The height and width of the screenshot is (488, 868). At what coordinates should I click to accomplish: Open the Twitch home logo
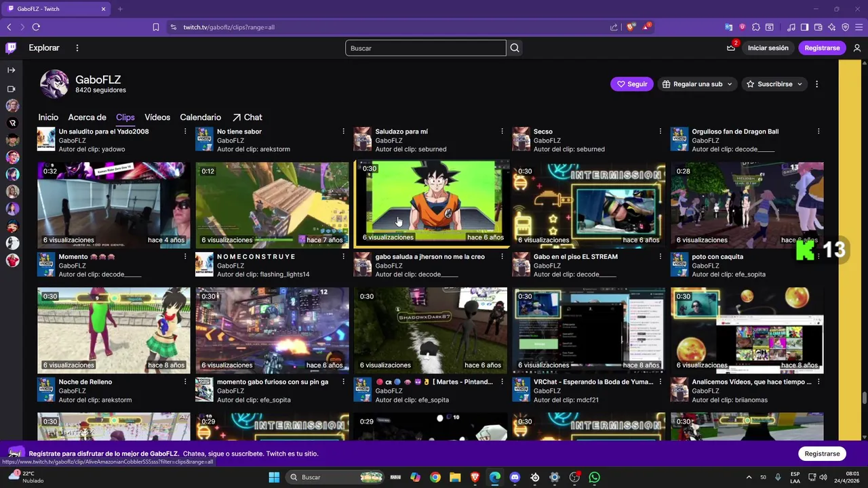(x=11, y=48)
